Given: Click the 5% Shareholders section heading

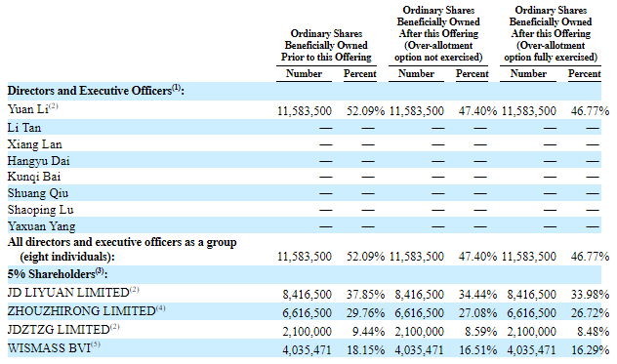Looking at the screenshot, I should (x=57, y=273).
